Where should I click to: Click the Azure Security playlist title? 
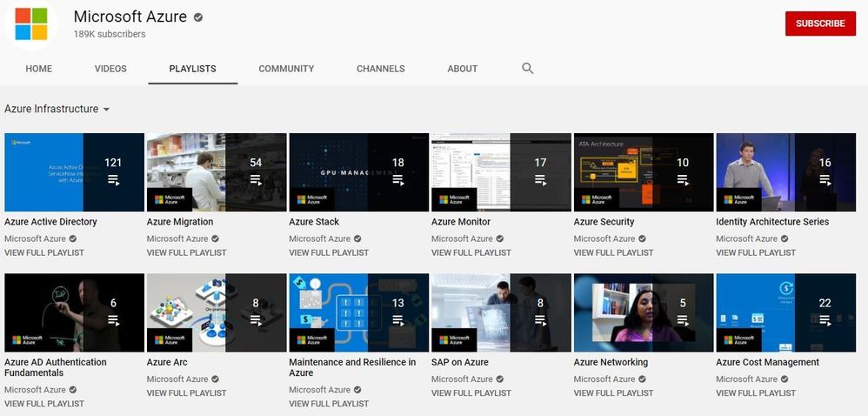[x=604, y=222]
